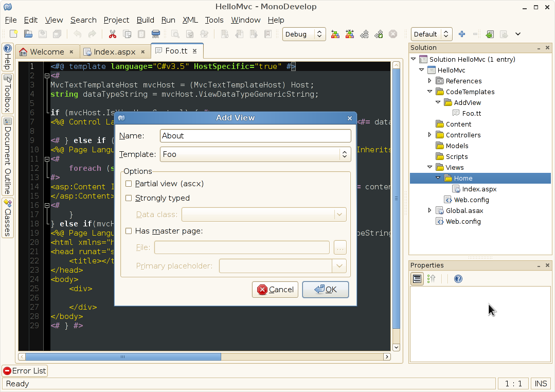Collapse the HelloMvc project node
Image resolution: width=555 pixels, height=392 pixels.
click(x=422, y=70)
